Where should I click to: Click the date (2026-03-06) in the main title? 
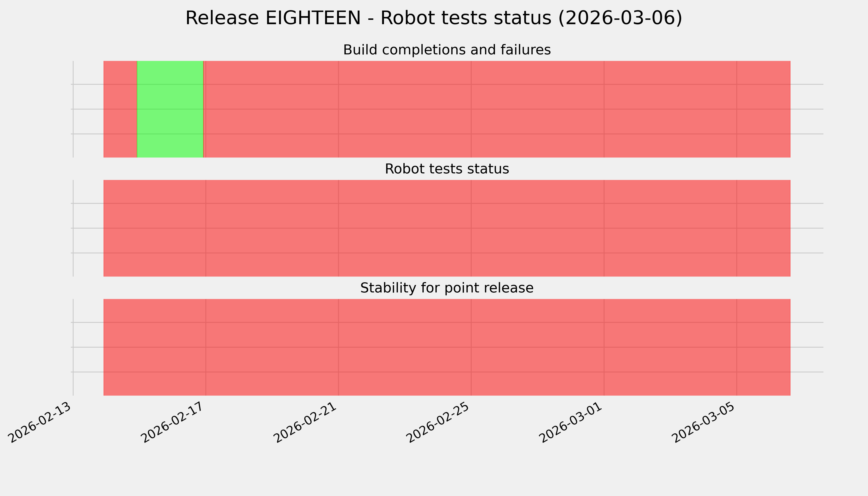coord(620,18)
